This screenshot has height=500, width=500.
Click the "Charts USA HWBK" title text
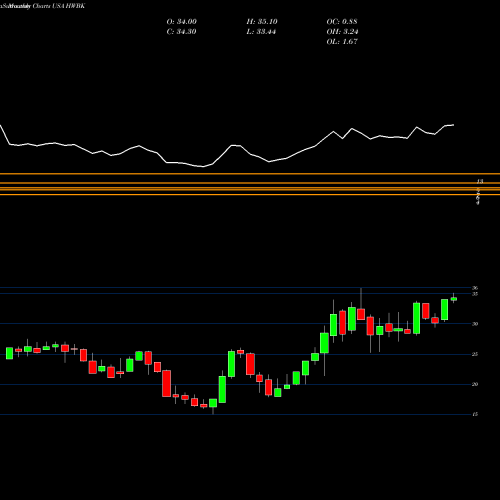[x=59, y=6]
